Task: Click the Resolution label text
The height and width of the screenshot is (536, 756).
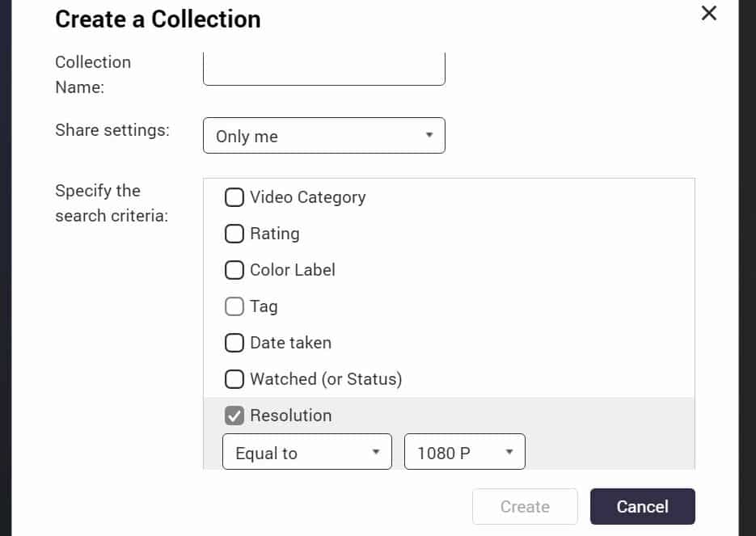Action: click(291, 416)
